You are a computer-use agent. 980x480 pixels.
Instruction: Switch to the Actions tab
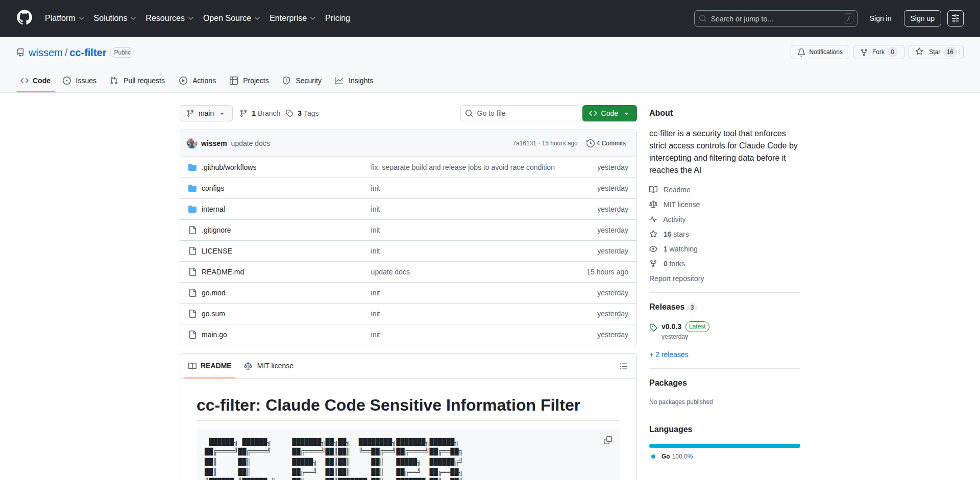pyautogui.click(x=198, y=81)
